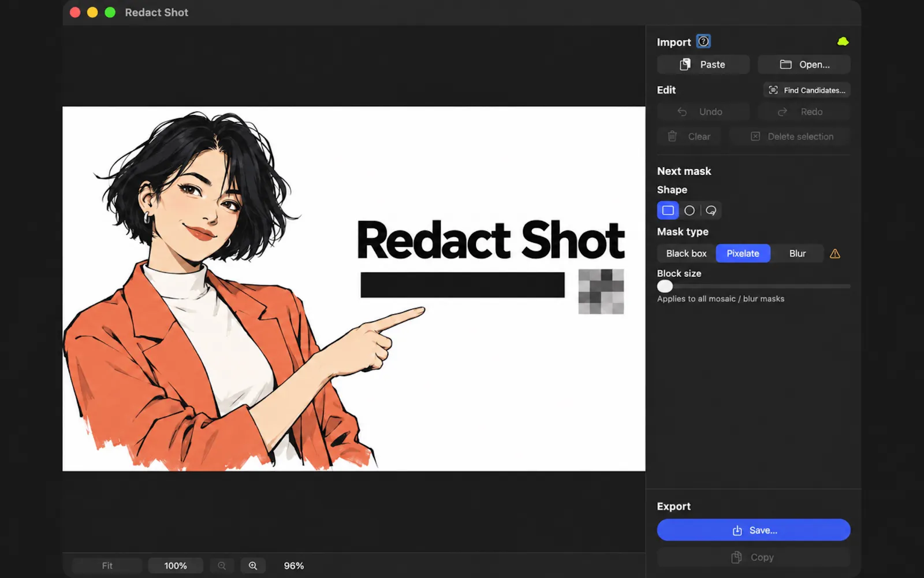Click the Redact Shot window title
Screen dimensions: 924x578
point(157,12)
